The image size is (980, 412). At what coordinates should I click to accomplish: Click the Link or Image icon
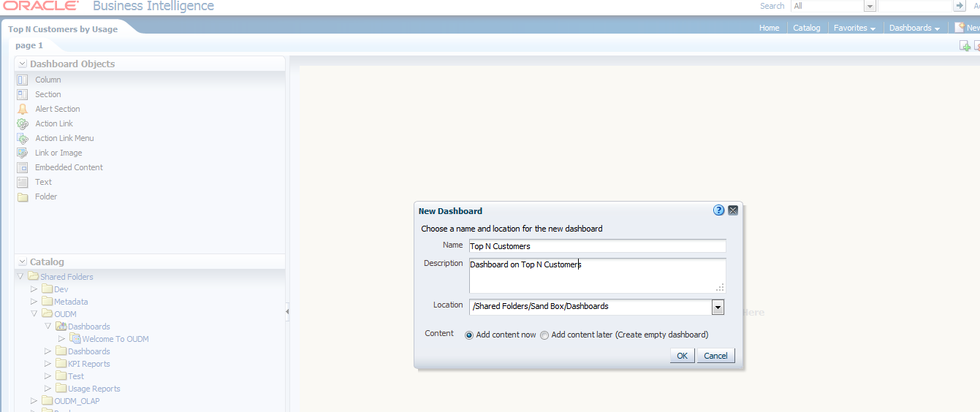click(x=23, y=153)
